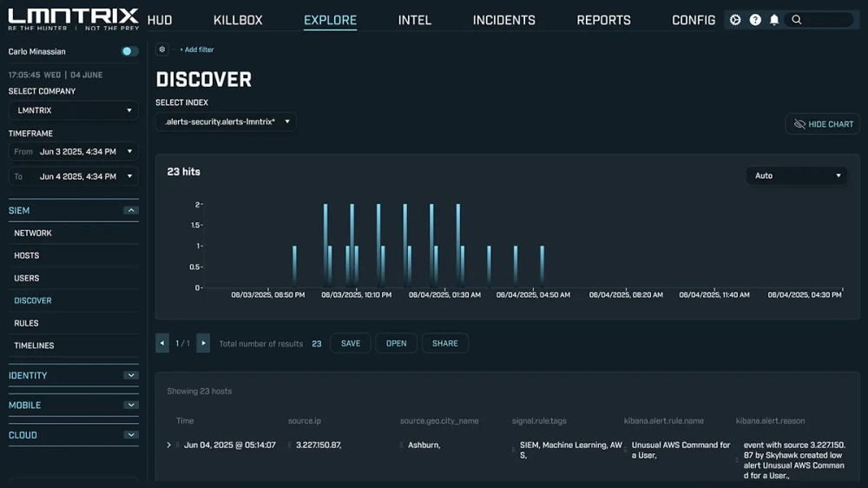Viewport: 868px width, 488px height.
Task: Toggle the switch next to Carlo Minassian
Action: tap(129, 51)
